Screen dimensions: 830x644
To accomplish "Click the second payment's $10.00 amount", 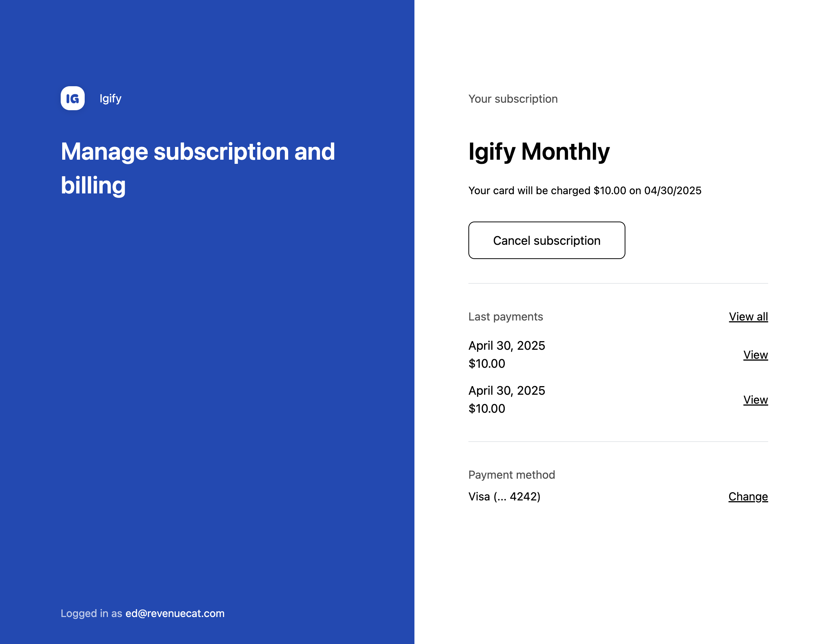I will pyautogui.click(x=486, y=408).
